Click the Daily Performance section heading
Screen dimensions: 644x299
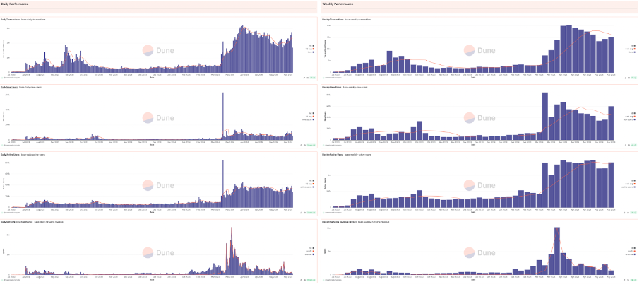(x=16, y=4)
